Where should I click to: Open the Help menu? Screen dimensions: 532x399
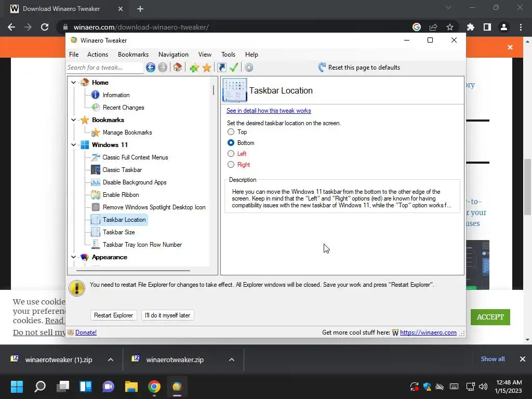(x=251, y=54)
